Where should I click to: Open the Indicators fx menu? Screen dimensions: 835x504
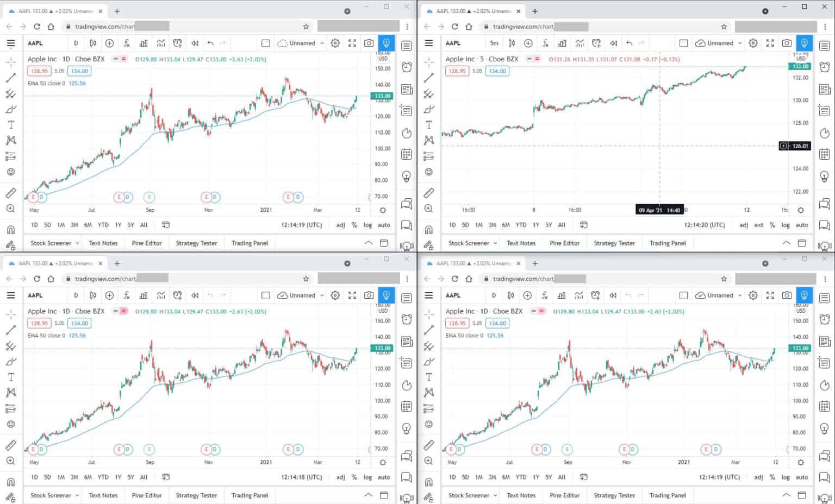127,43
